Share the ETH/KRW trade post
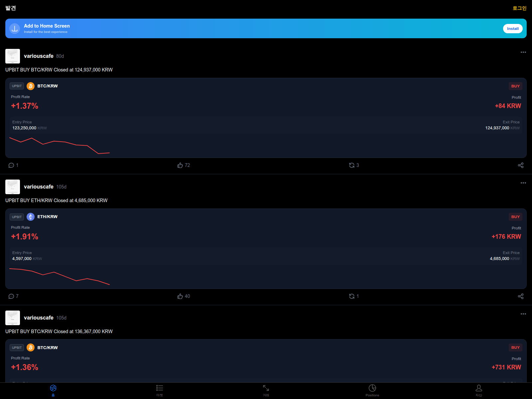Image resolution: width=532 pixels, height=399 pixels. click(x=521, y=296)
